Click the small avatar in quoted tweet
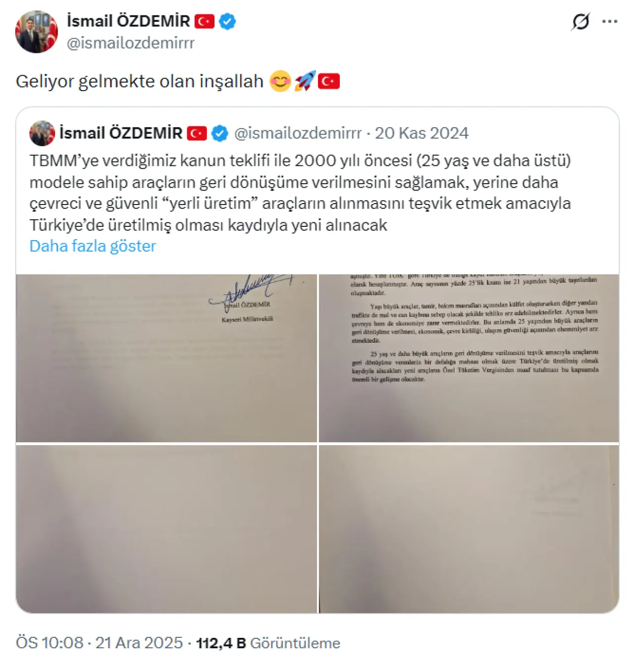 click(42, 133)
